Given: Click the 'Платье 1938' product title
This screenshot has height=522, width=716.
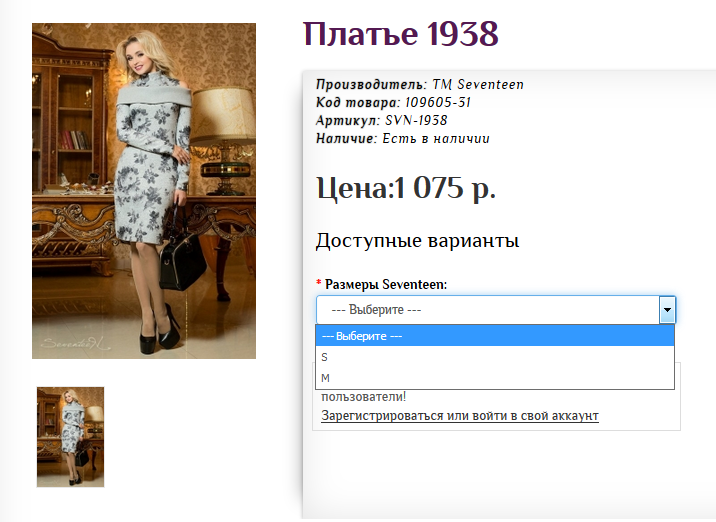Looking at the screenshot, I should coord(400,35).
